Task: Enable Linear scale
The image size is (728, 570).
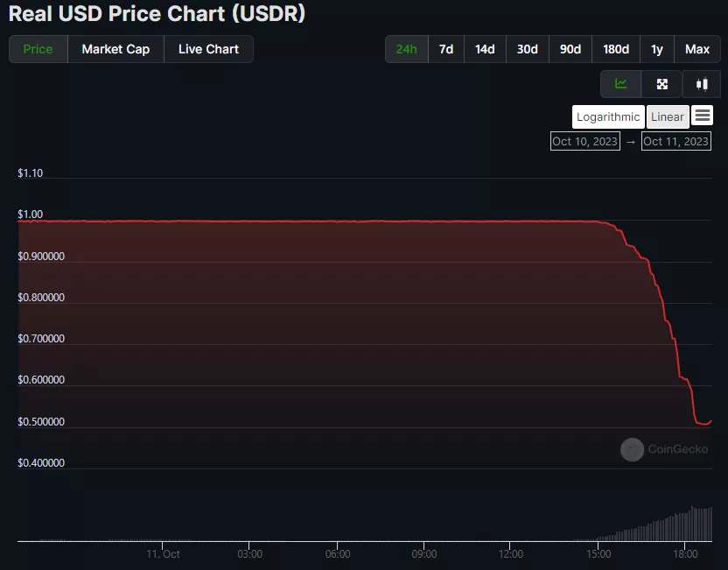Action: pyautogui.click(x=667, y=116)
